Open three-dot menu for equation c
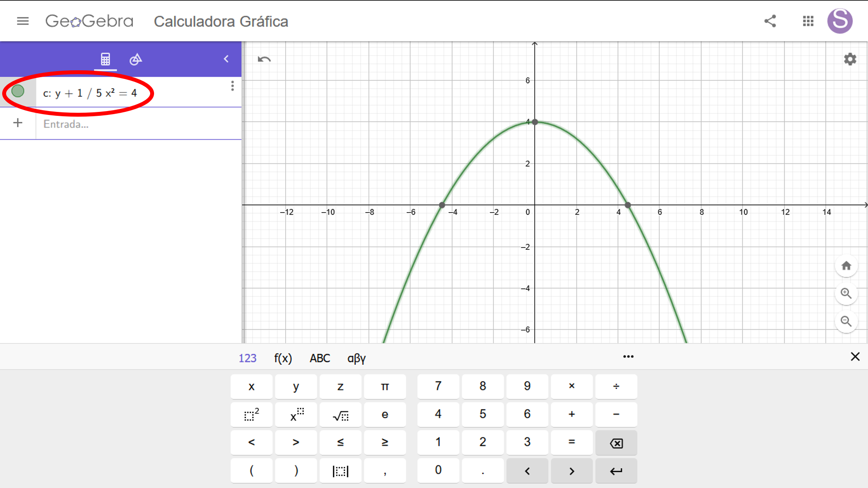Image resolution: width=868 pixels, height=488 pixels. pos(233,86)
